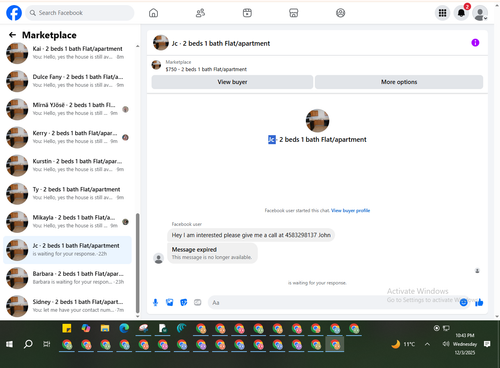Open Windows taskbar search

(28, 344)
